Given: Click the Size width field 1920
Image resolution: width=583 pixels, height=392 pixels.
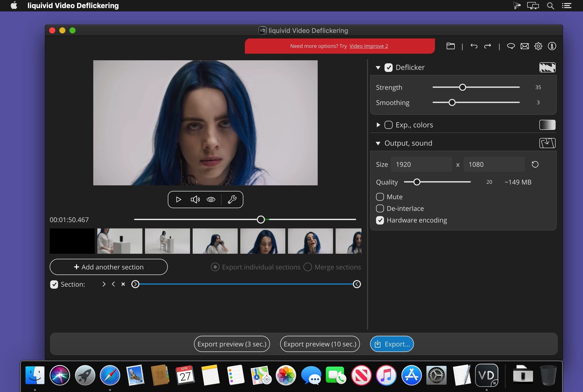Looking at the screenshot, I should coord(421,164).
